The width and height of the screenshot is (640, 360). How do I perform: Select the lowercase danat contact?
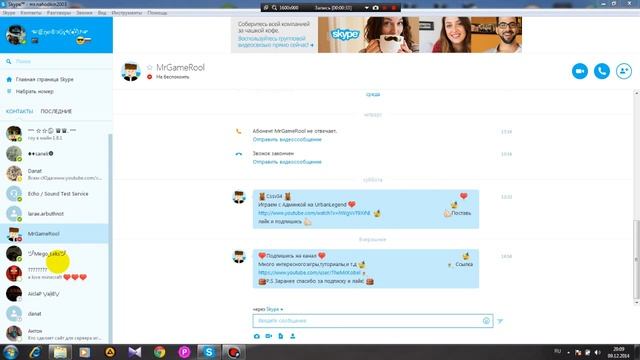(54, 313)
